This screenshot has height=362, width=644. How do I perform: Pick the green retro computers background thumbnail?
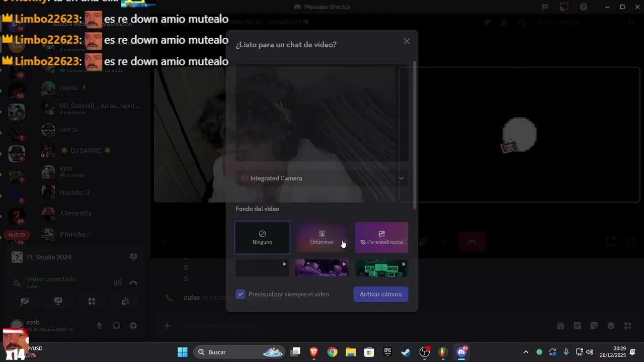pyautogui.click(x=381, y=268)
